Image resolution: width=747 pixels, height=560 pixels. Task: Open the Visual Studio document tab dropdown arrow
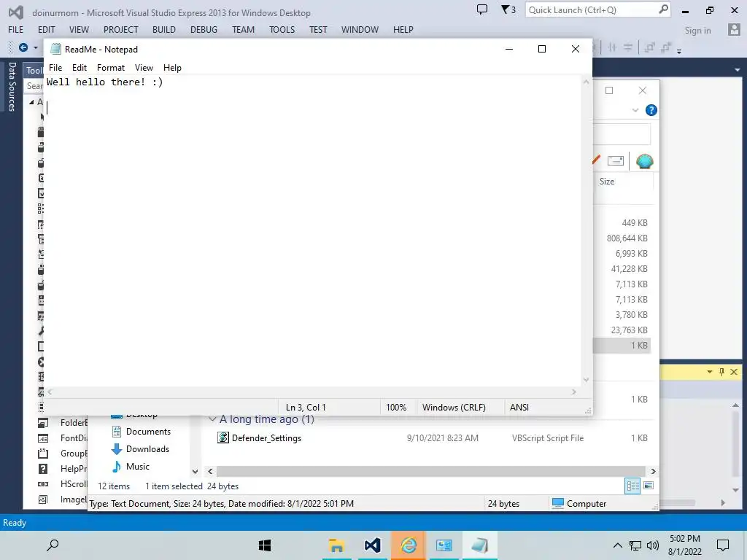(737, 70)
